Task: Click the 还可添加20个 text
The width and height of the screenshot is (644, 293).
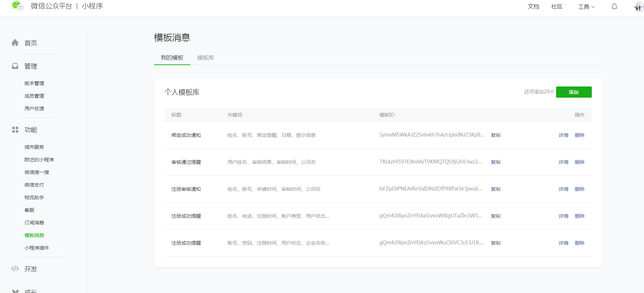Action: (x=539, y=92)
